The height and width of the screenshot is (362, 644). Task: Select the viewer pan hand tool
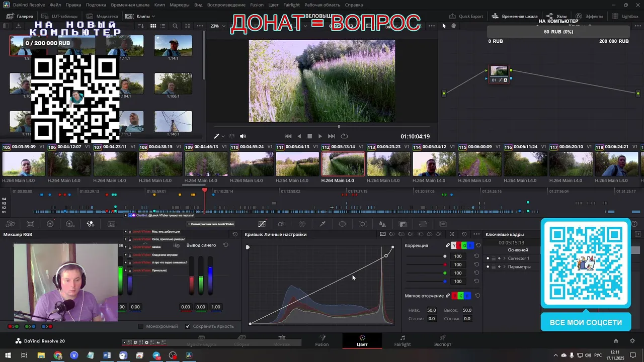click(x=453, y=26)
